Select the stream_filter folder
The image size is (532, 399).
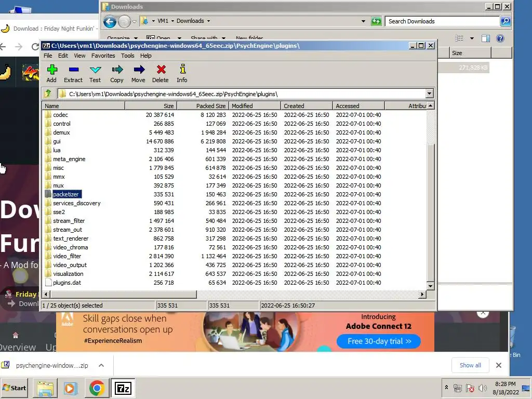pyautogui.click(x=69, y=220)
